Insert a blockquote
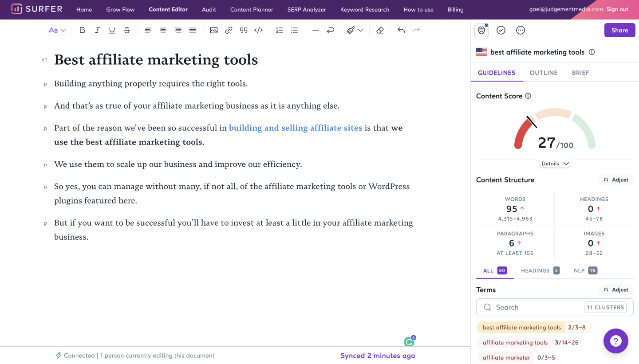Screen dimensions: 639x364 click(x=243, y=30)
